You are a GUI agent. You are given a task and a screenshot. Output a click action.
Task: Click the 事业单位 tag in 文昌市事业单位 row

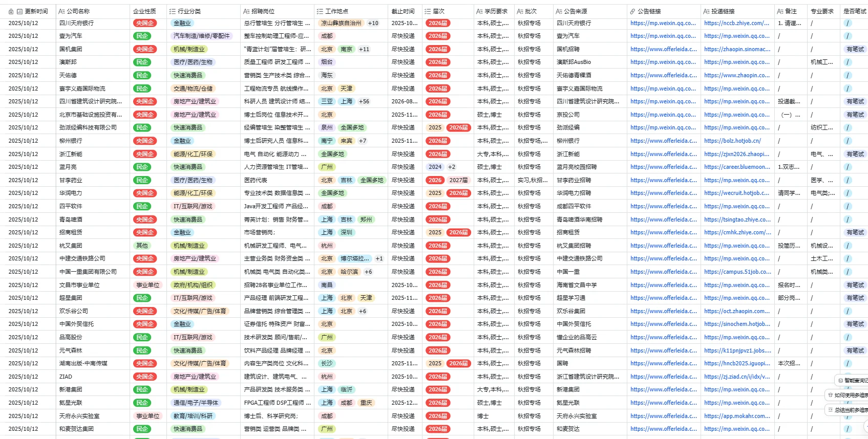click(x=148, y=285)
